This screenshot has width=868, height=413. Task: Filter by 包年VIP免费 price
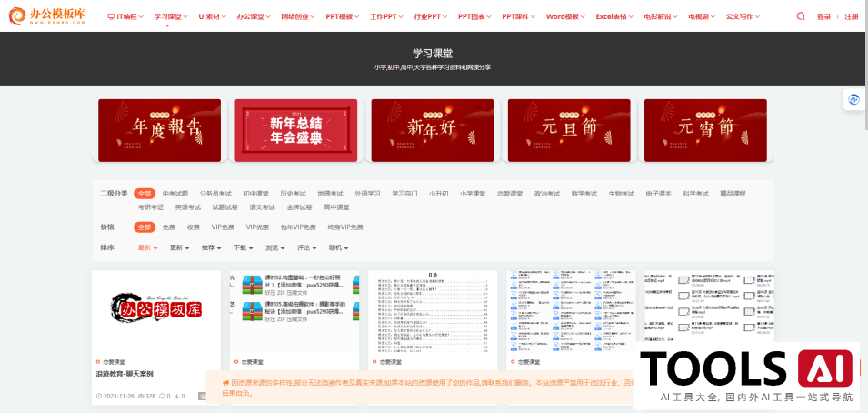tap(298, 227)
